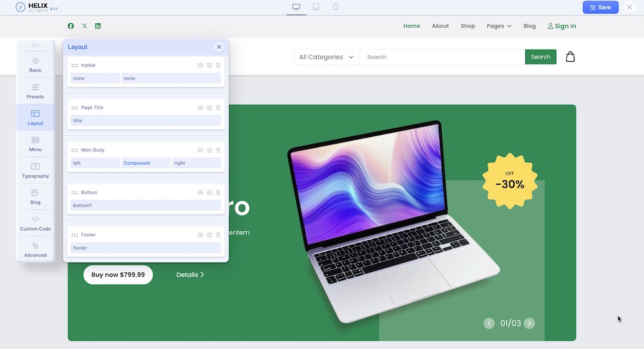This screenshot has height=349, width=644.
Task: Click the sidebar drag handle dots
Action: click(35, 45)
